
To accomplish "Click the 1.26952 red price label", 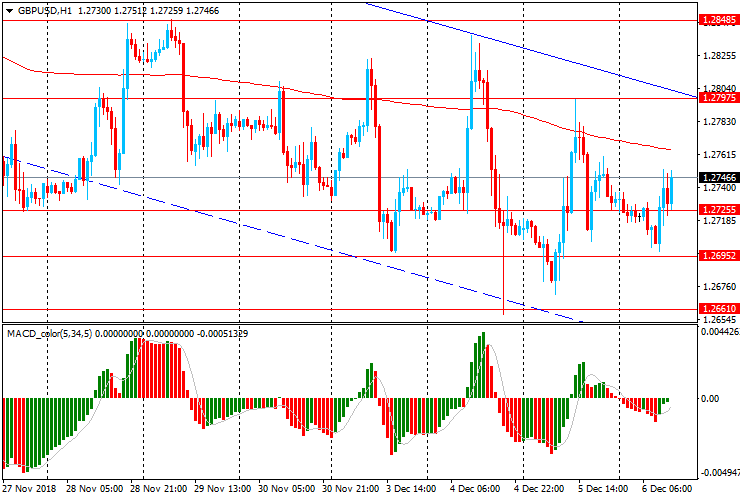I will tap(717, 256).
